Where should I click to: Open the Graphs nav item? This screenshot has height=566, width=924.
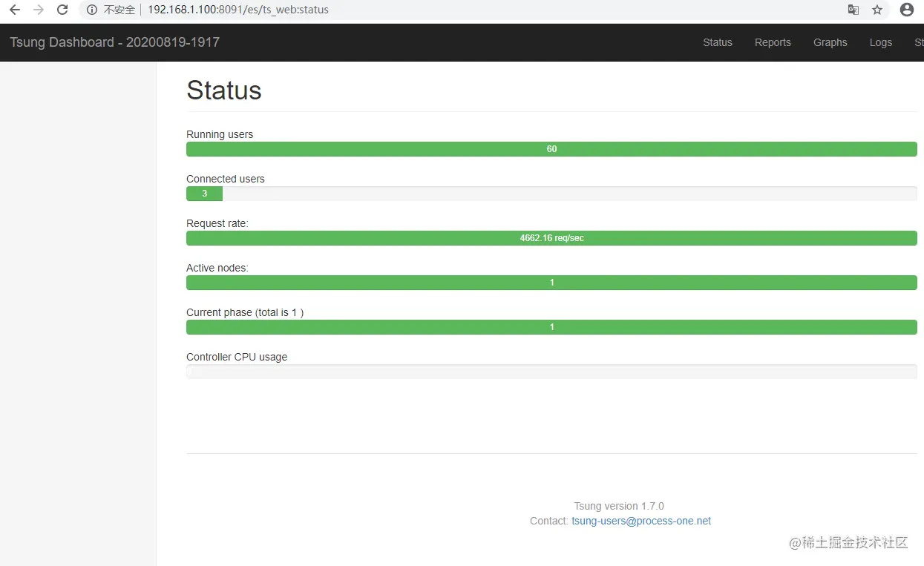pyautogui.click(x=830, y=42)
